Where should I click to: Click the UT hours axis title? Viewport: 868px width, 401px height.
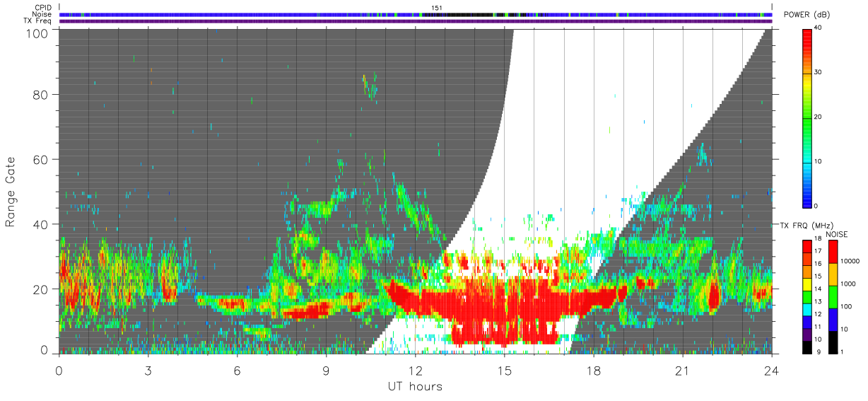pyautogui.click(x=415, y=386)
